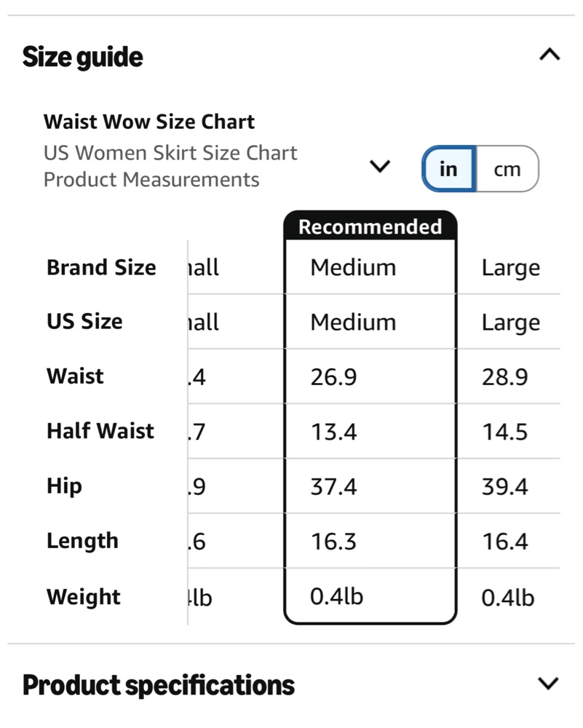Click the Brand Size row label
Viewport: 583px width, 728px height.
tap(101, 267)
